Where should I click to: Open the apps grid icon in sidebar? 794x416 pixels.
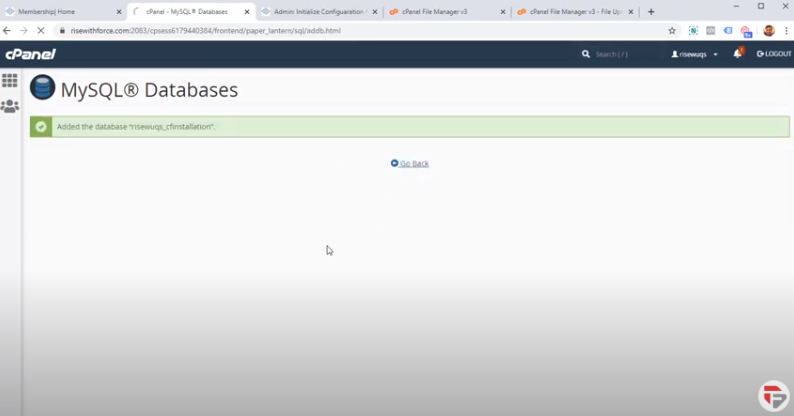pos(10,81)
